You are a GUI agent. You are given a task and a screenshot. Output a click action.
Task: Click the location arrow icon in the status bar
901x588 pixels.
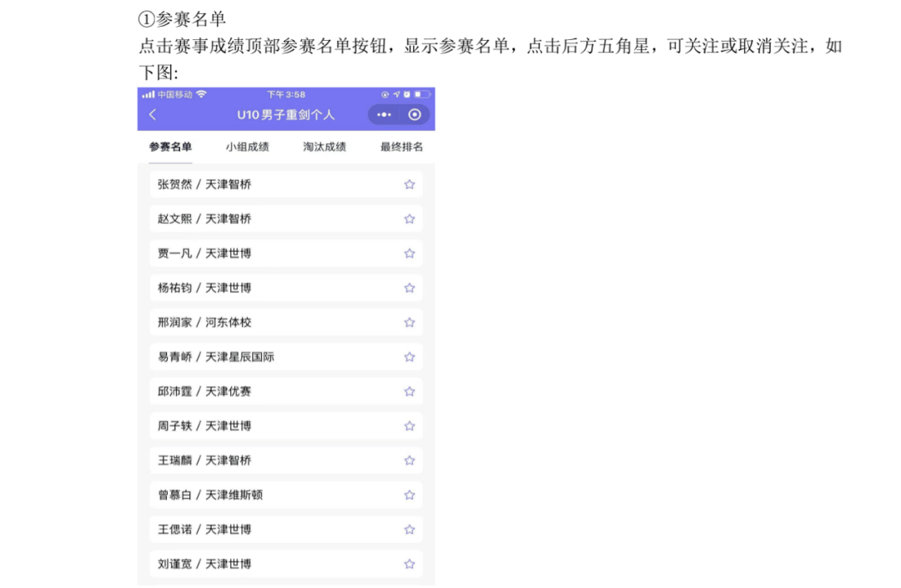click(x=395, y=94)
